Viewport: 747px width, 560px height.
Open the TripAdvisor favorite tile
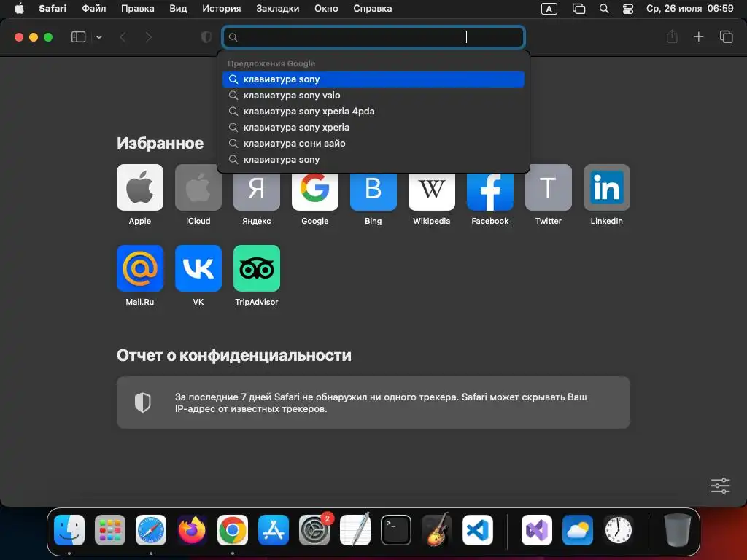click(x=257, y=268)
